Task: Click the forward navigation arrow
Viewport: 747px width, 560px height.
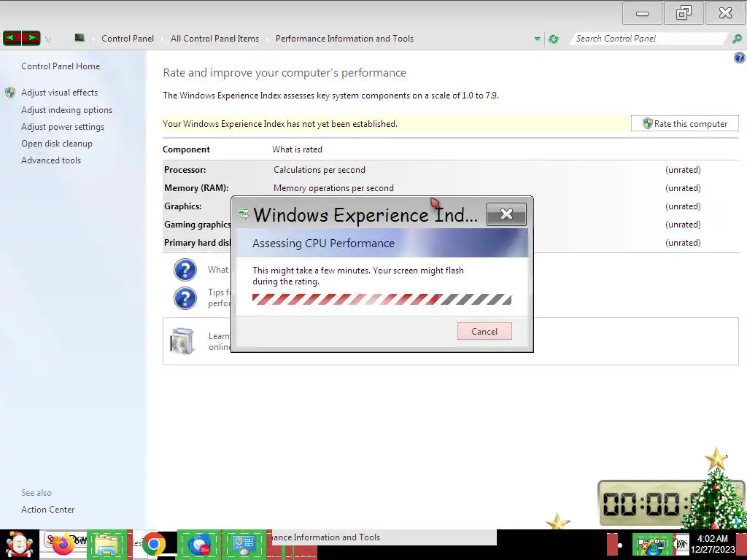Action: pyautogui.click(x=31, y=38)
